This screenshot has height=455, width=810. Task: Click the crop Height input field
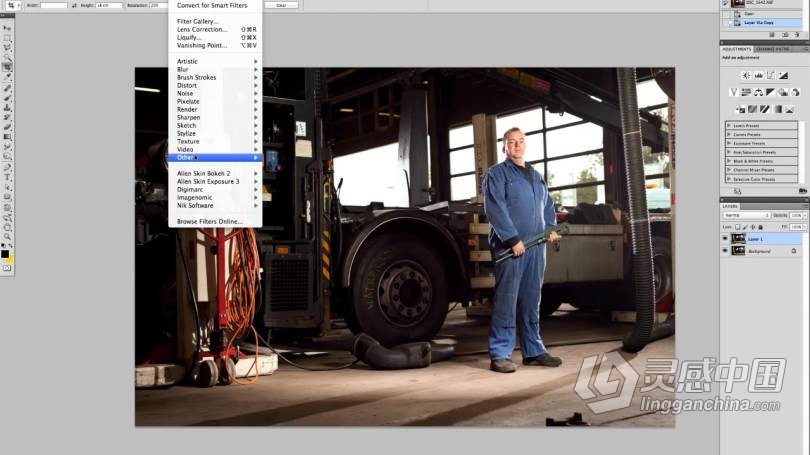coord(109,5)
